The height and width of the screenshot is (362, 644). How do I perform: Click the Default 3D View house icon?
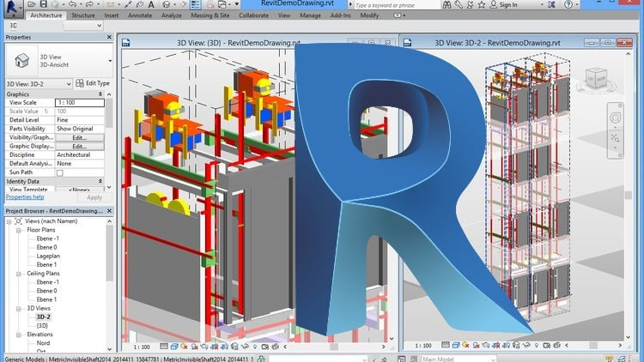(166, 4)
